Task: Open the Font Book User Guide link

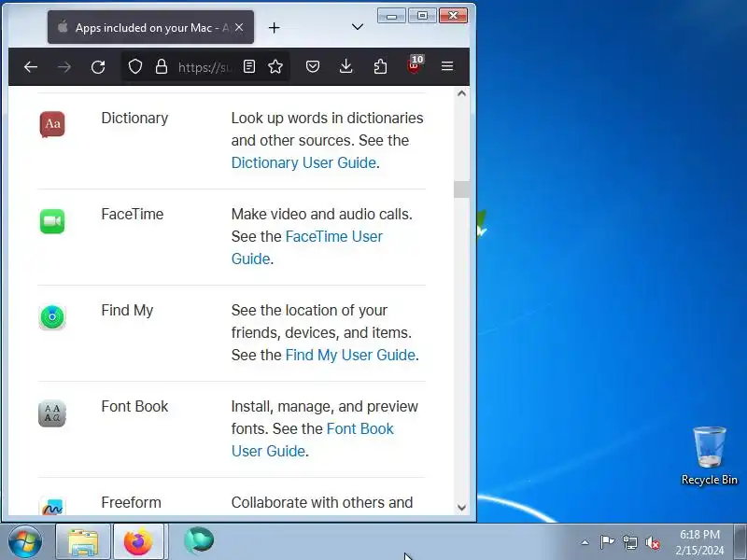Action: (x=313, y=440)
